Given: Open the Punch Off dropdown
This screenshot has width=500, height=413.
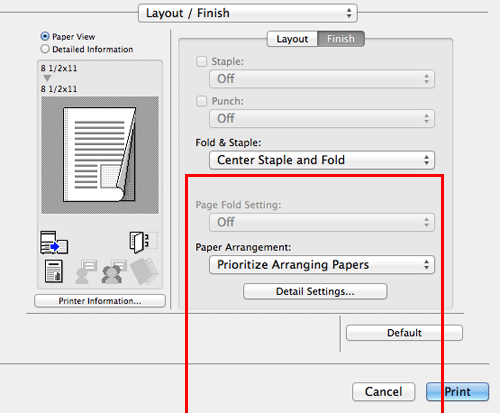Looking at the screenshot, I should pos(322,118).
